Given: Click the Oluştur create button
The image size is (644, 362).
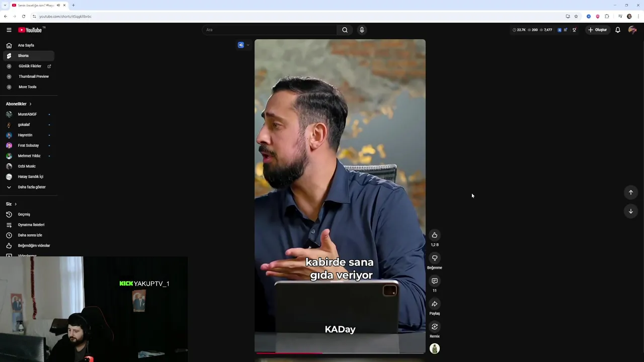Looking at the screenshot, I should click(598, 30).
